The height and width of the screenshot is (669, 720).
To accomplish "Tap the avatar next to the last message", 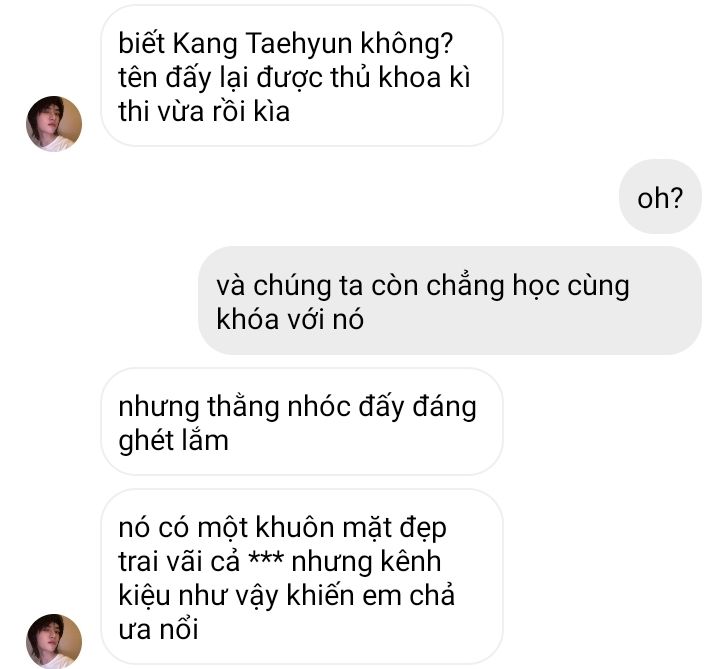I will [54, 641].
